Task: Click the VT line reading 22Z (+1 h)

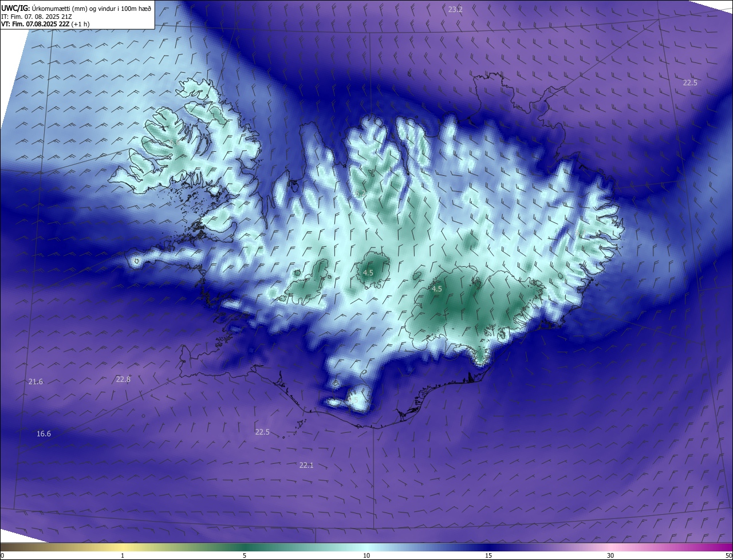Action: [x=45, y=24]
